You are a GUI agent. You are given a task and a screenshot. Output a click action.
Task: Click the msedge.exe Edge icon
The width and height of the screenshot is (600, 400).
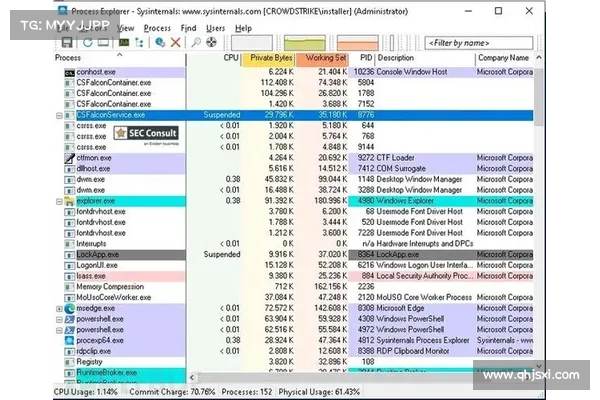69,308
